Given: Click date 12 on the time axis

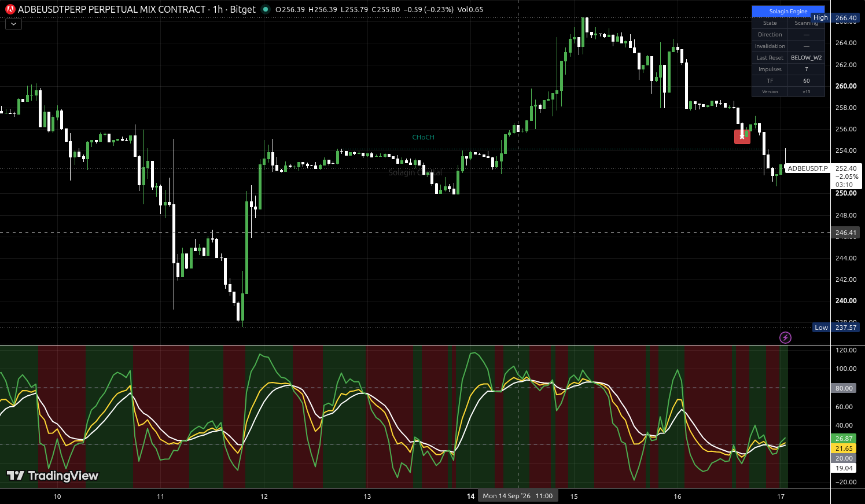Looking at the screenshot, I should pos(264,496).
